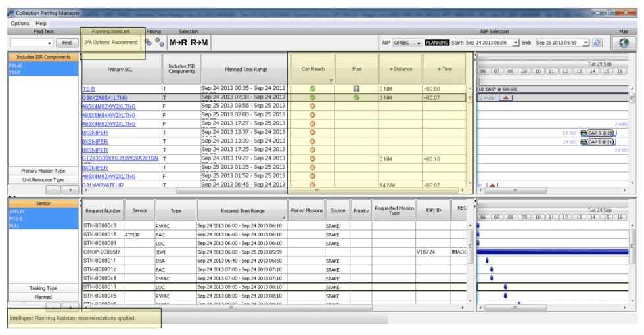644x335 pixels.
Task: Open the Find Text dropdown arrow
Action: point(50,43)
